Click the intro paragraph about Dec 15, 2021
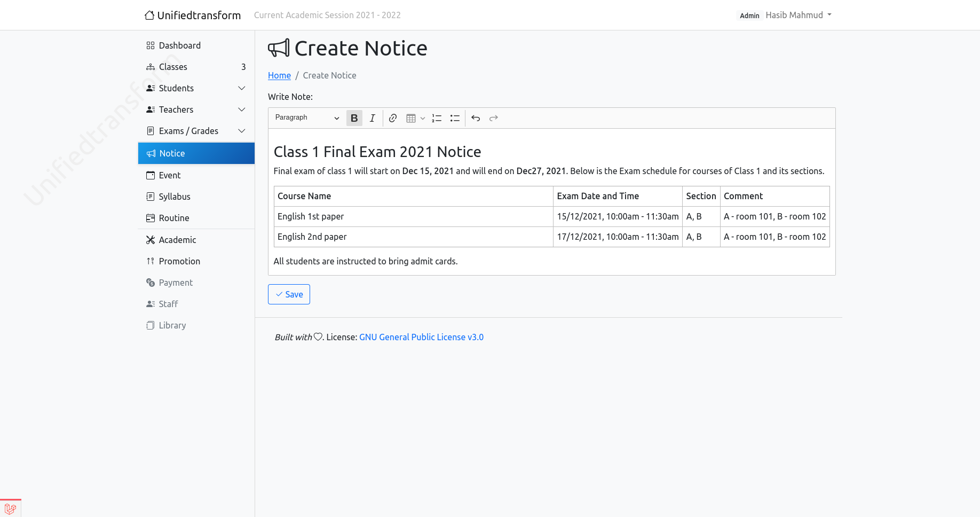The height and width of the screenshot is (517, 980). point(549,171)
